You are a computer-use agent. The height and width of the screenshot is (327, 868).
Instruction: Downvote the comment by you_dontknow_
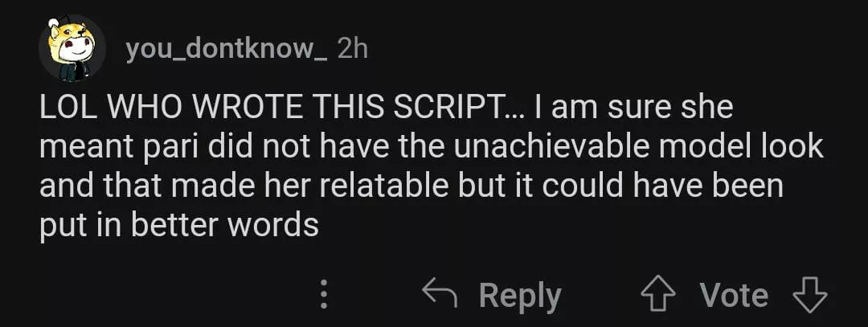pyautogui.click(x=809, y=295)
